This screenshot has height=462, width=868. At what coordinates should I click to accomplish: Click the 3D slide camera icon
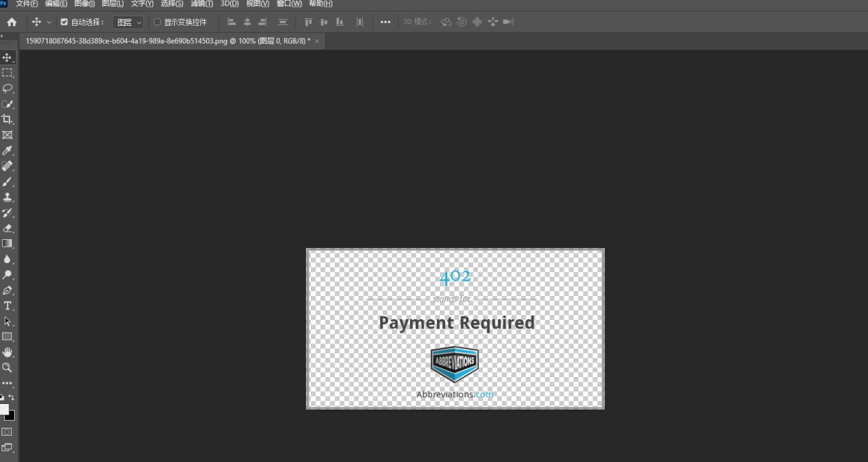(493, 22)
